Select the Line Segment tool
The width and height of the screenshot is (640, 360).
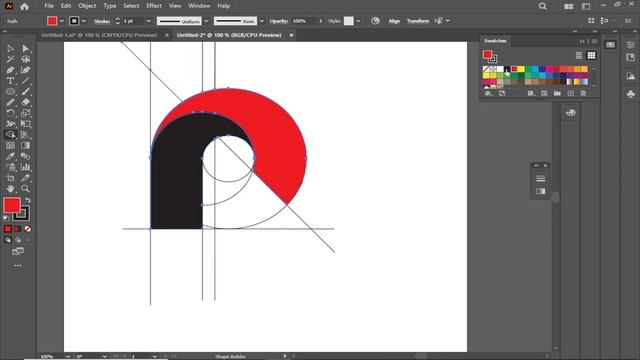(x=25, y=81)
